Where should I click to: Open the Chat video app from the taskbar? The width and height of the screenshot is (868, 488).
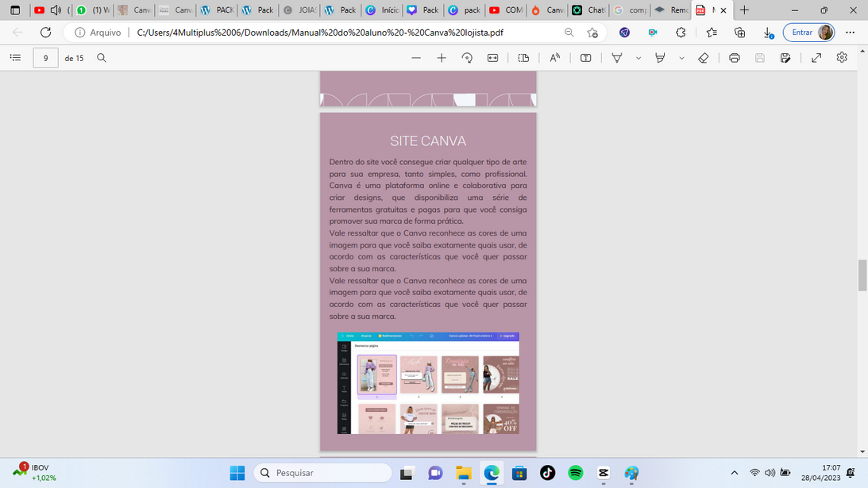coord(435,473)
